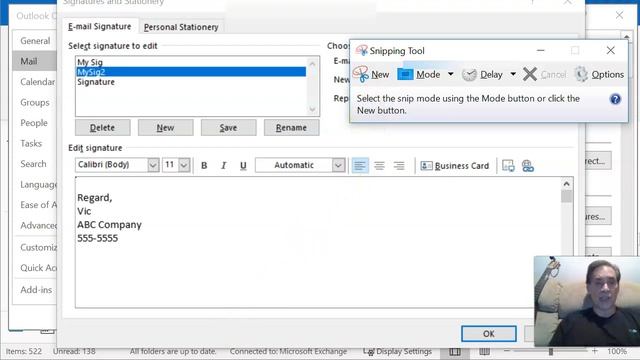640x360 pixels.
Task: Open Mail in Outlook Options sidebar
Action: tap(35, 61)
